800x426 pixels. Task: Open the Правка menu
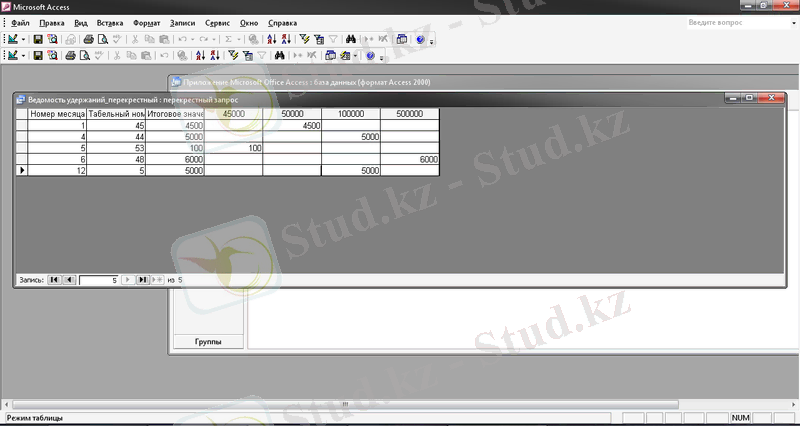[52, 23]
